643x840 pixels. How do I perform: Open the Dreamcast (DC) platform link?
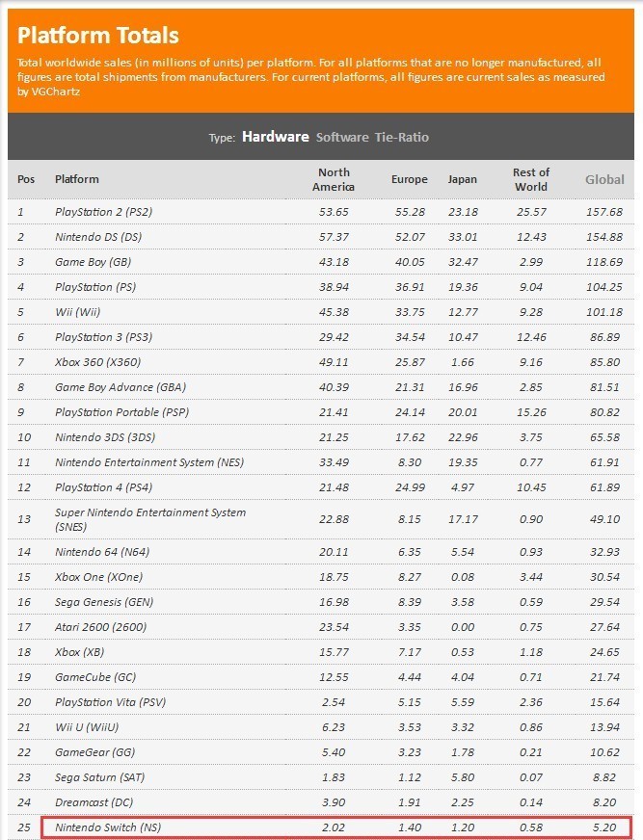(x=94, y=802)
